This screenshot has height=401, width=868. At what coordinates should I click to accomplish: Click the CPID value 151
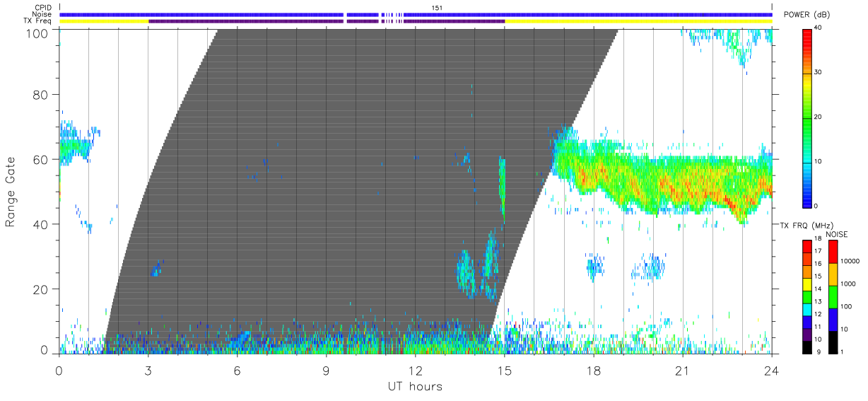[x=438, y=8]
